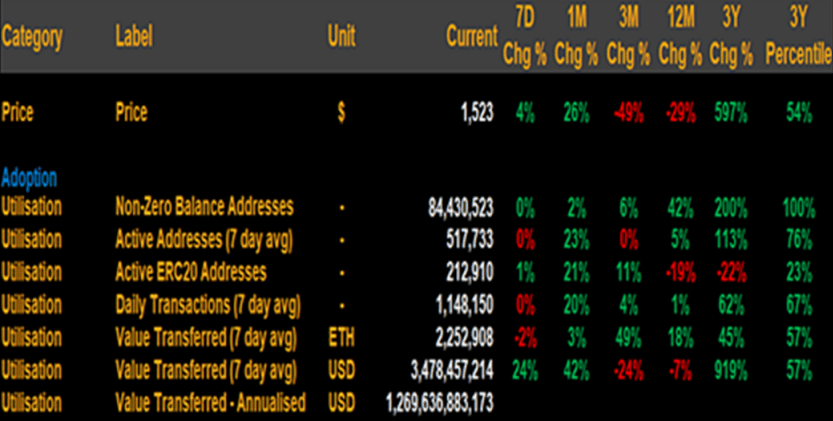This screenshot has height=421, width=833.
Task: Select the current Price value 1,523
Action: (x=476, y=113)
